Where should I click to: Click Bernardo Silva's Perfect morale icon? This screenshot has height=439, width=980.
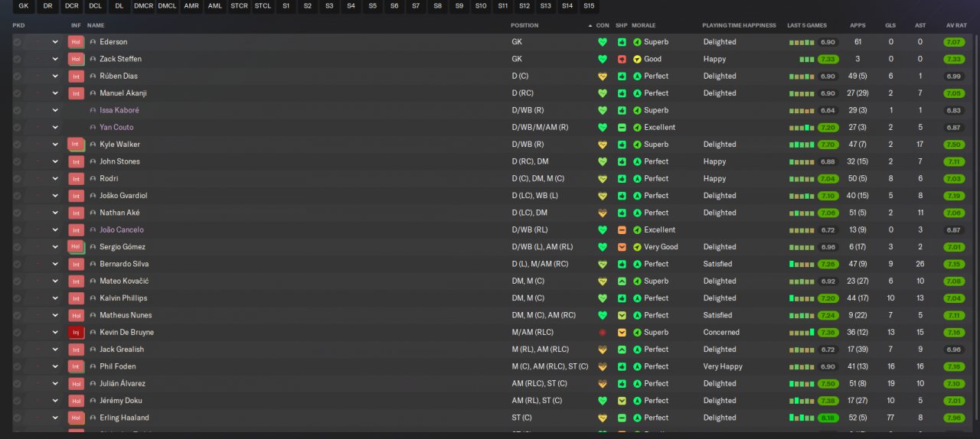(x=637, y=264)
